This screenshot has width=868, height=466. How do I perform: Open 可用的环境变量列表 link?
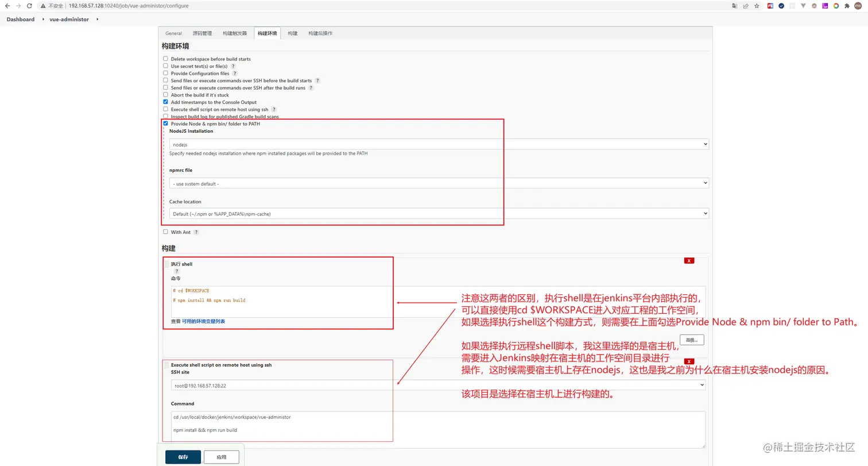tap(203, 321)
